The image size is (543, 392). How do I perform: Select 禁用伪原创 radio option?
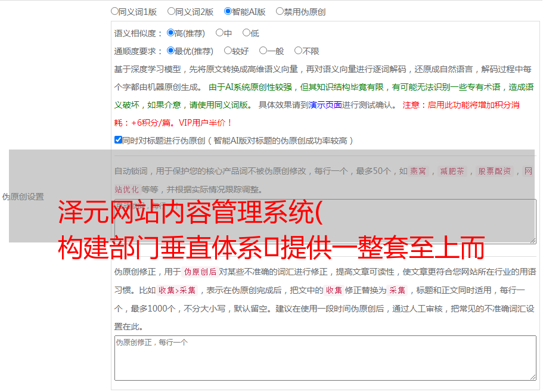click(x=280, y=11)
